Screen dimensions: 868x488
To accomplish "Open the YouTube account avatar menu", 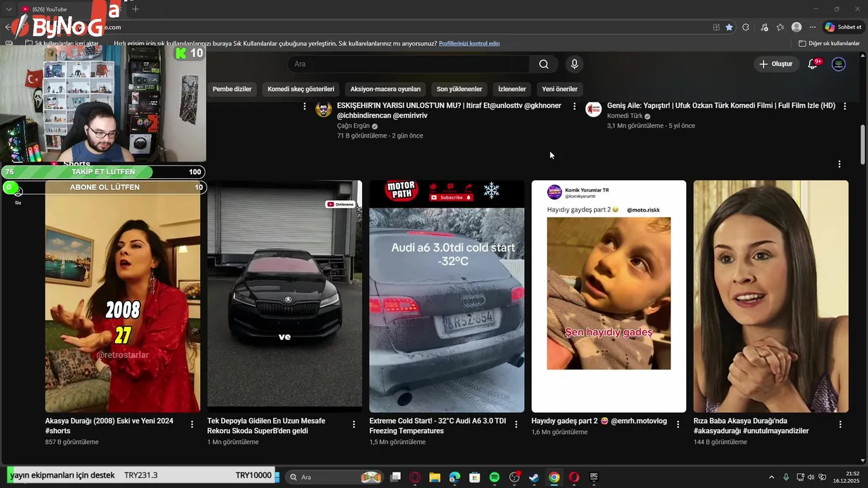I will click(839, 64).
